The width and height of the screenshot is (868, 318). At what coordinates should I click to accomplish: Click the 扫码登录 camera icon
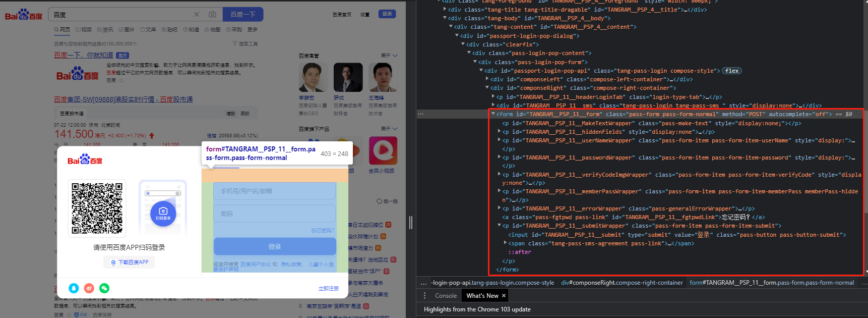[x=163, y=213]
